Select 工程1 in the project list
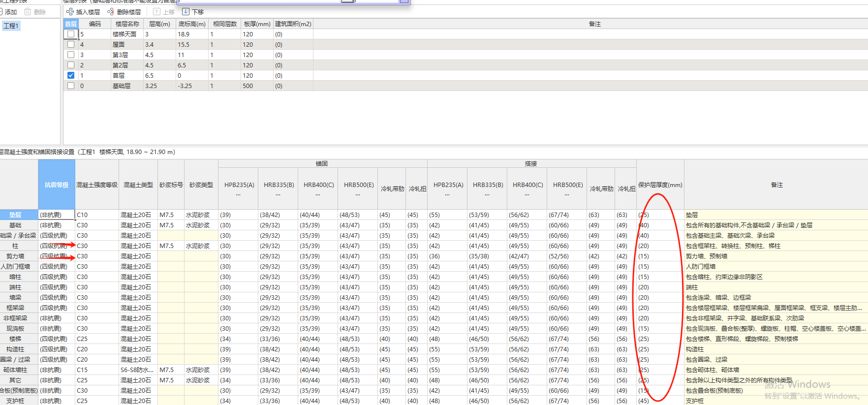Image resolution: width=868 pixels, height=405 pixels. 11,26
